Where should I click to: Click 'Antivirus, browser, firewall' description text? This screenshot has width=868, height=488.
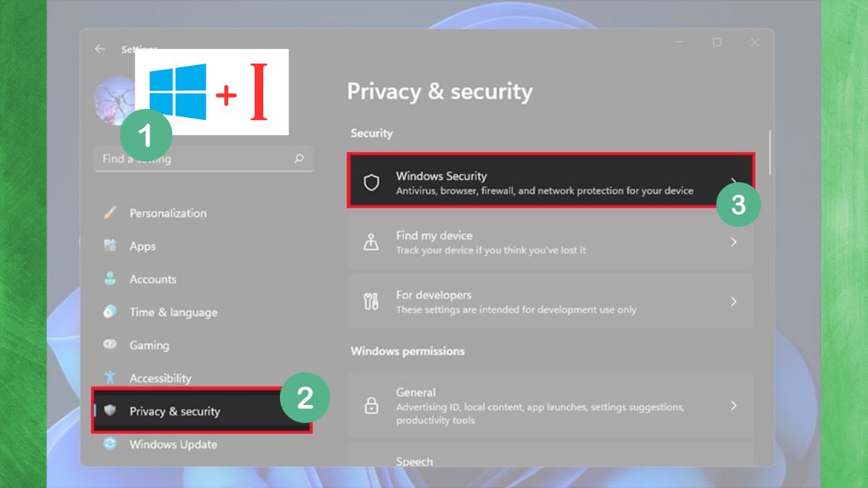pos(545,191)
